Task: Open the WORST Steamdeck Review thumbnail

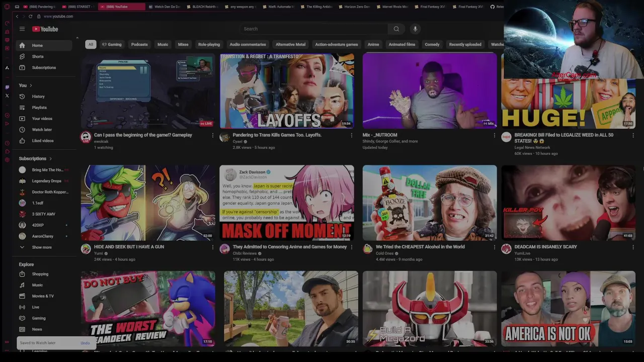Action: [148, 309]
